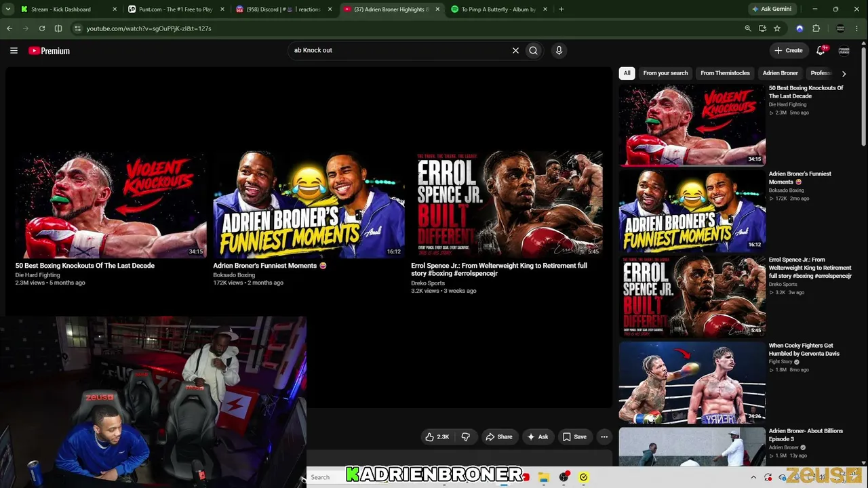Play end-screen Errol Spence Jr. Built Different thumbnail
Viewport: 868px width, 488px height.
click(507, 205)
